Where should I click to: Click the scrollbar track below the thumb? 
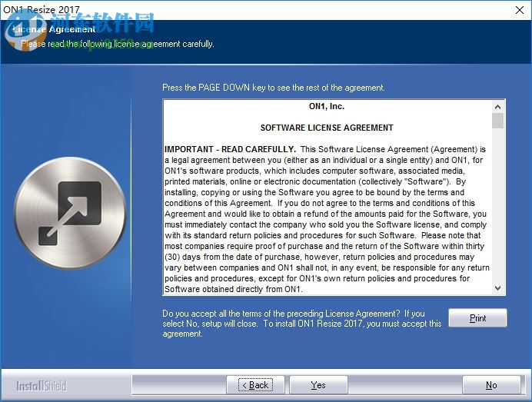(497, 205)
